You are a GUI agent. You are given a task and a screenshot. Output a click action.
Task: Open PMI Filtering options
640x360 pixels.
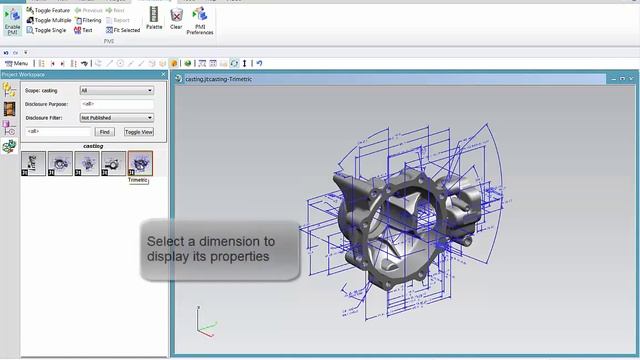88,20
